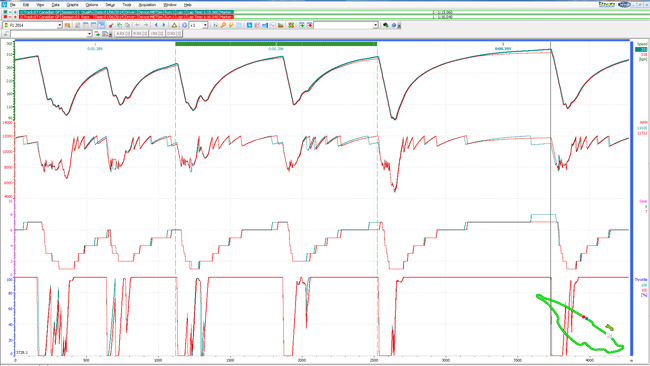Open the Acquisition menu
This screenshot has width=650, height=366.
click(147, 5)
